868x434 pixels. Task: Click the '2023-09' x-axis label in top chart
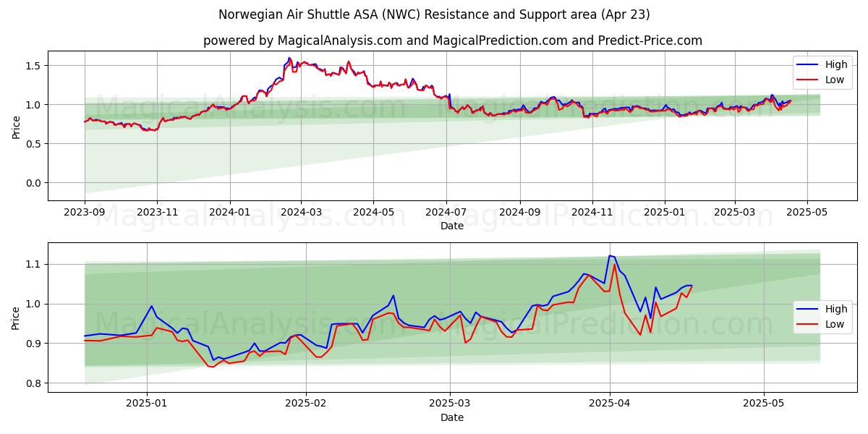tap(85, 213)
